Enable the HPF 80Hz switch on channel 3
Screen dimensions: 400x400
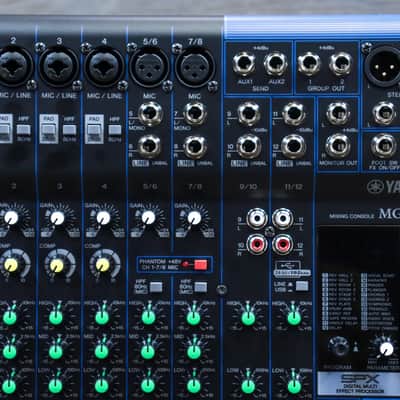[x=69, y=130]
